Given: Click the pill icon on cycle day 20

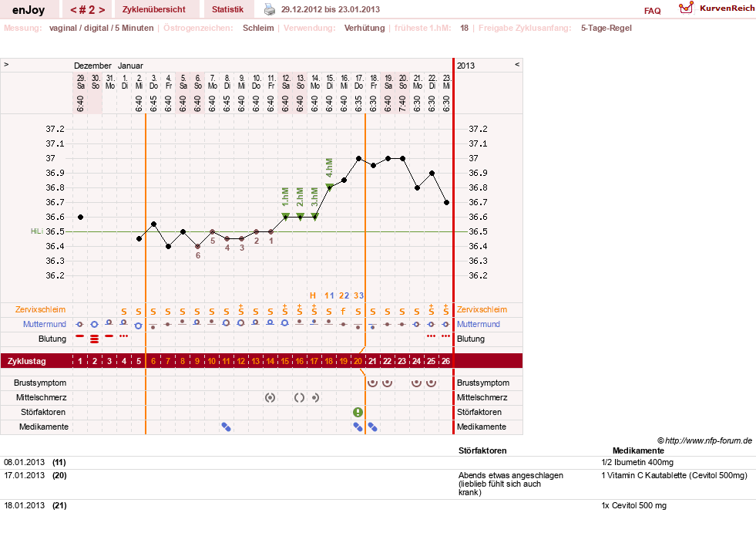Looking at the screenshot, I should (358, 427).
